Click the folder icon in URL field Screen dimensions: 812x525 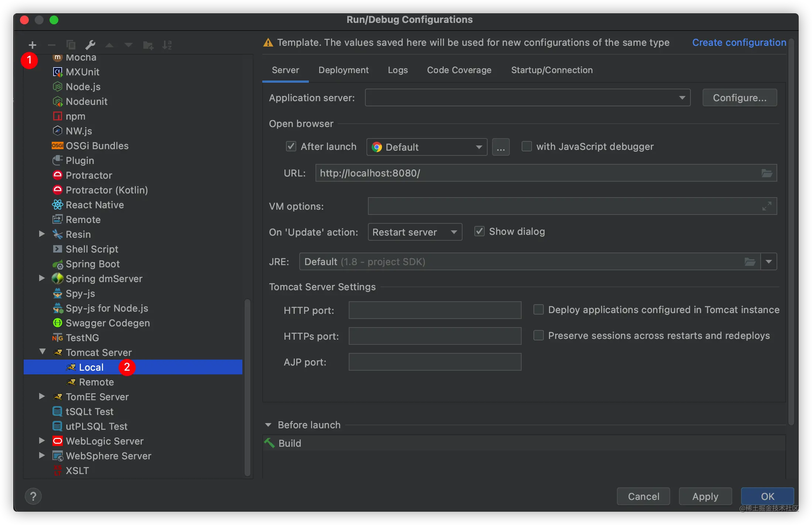[x=767, y=173]
